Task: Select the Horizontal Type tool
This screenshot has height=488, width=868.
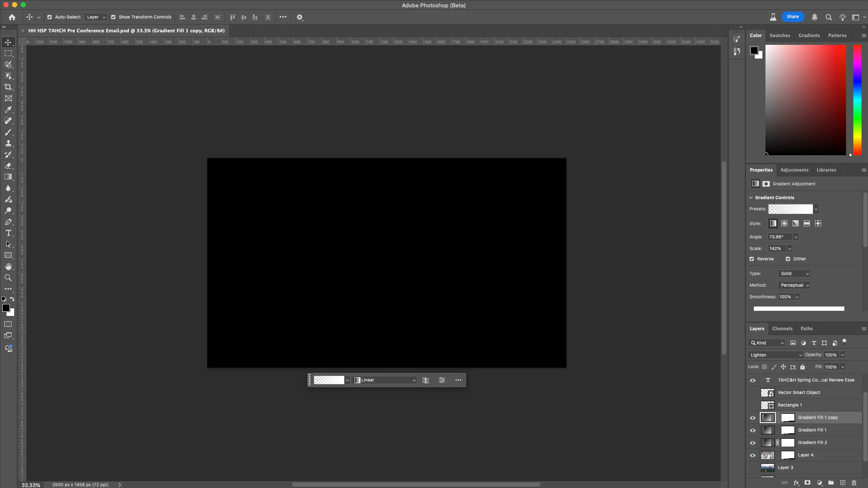Action: point(8,233)
